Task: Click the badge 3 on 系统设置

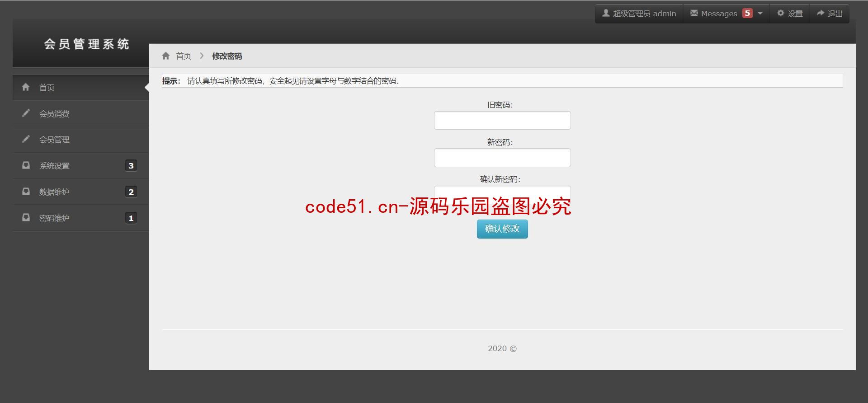Action: coord(131,166)
